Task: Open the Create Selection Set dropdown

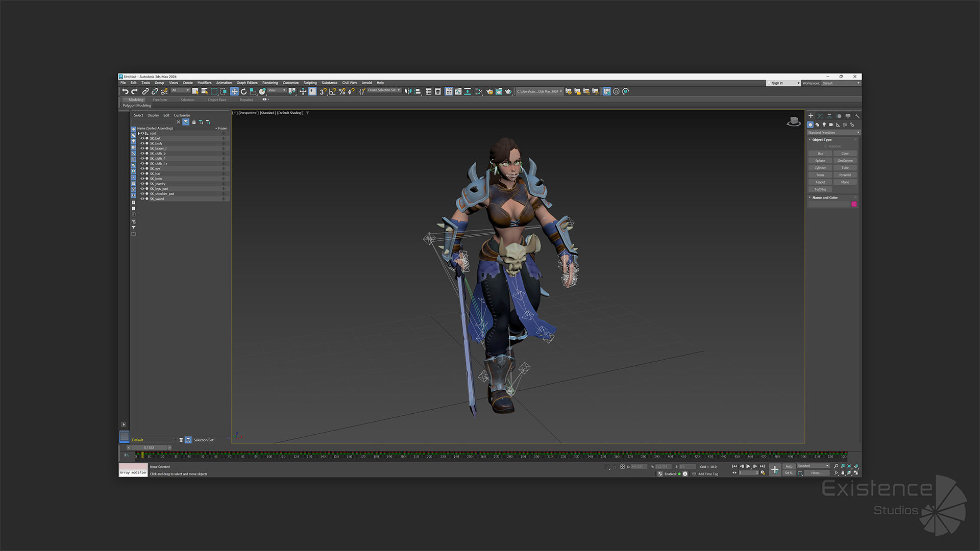Action: (x=384, y=90)
